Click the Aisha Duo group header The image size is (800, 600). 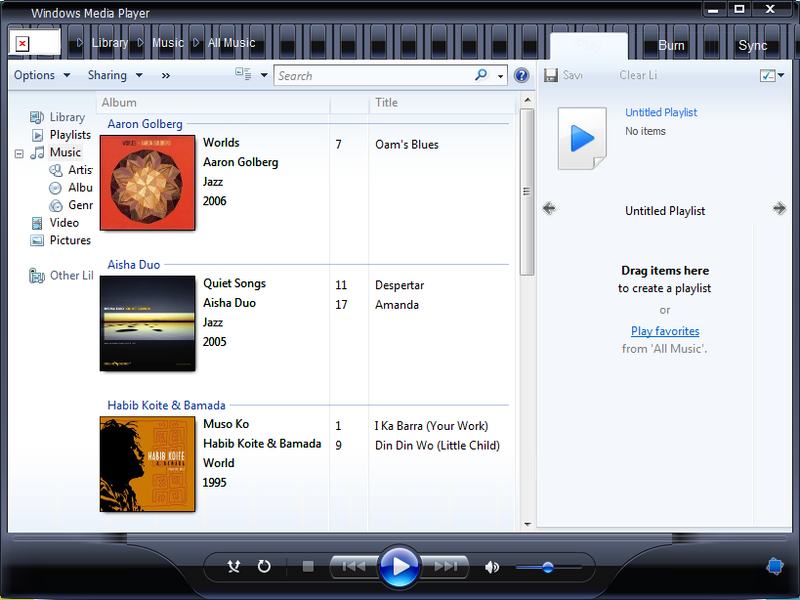pos(134,265)
